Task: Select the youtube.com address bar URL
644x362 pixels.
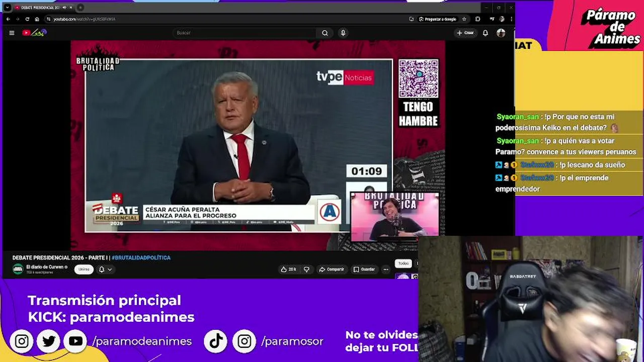Action: (85, 19)
